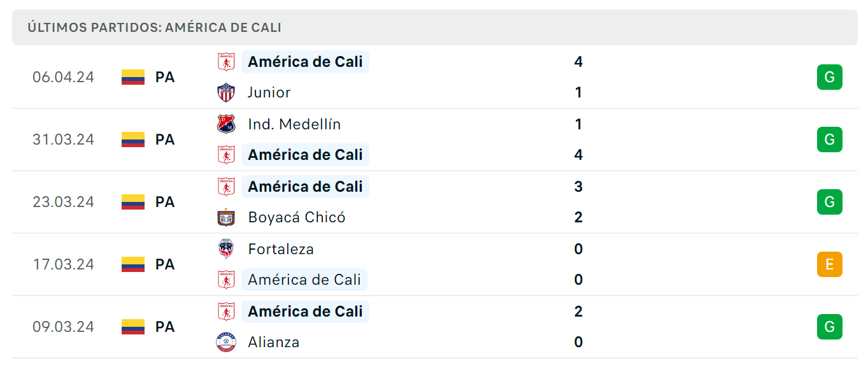Viewport: 868px width, 365px height.
Task: Open the Boyacá Chicó team link
Action: [297, 217]
